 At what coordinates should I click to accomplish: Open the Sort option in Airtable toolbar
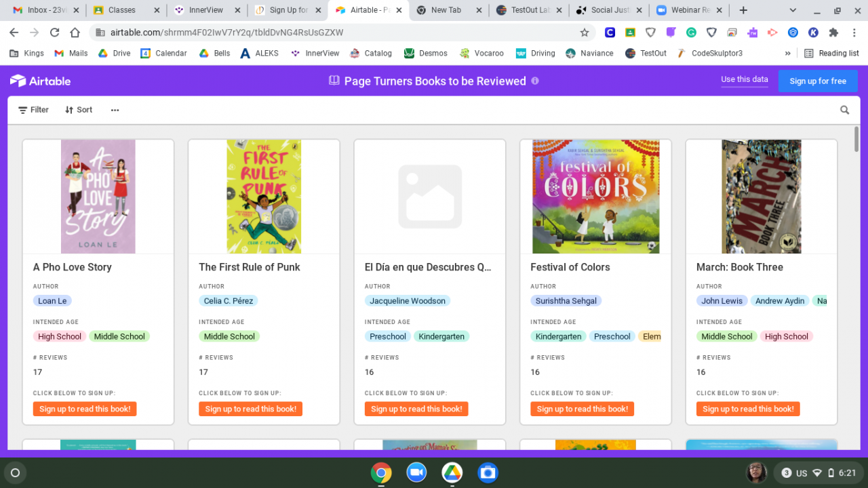[79, 110]
